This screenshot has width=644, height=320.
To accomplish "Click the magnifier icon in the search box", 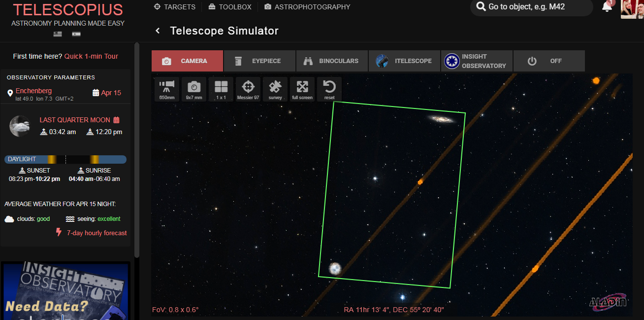I will [481, 7].
